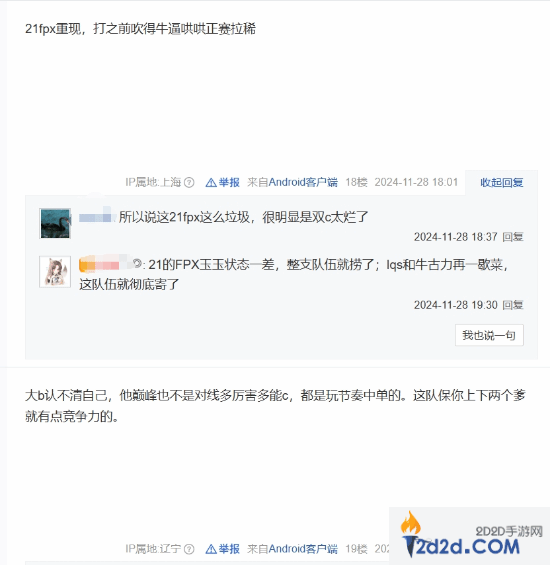Click the IP属地 help icon beside 上海
This screenshot has width=550, height=565.
pyautogui.click(x=189, y=183)
